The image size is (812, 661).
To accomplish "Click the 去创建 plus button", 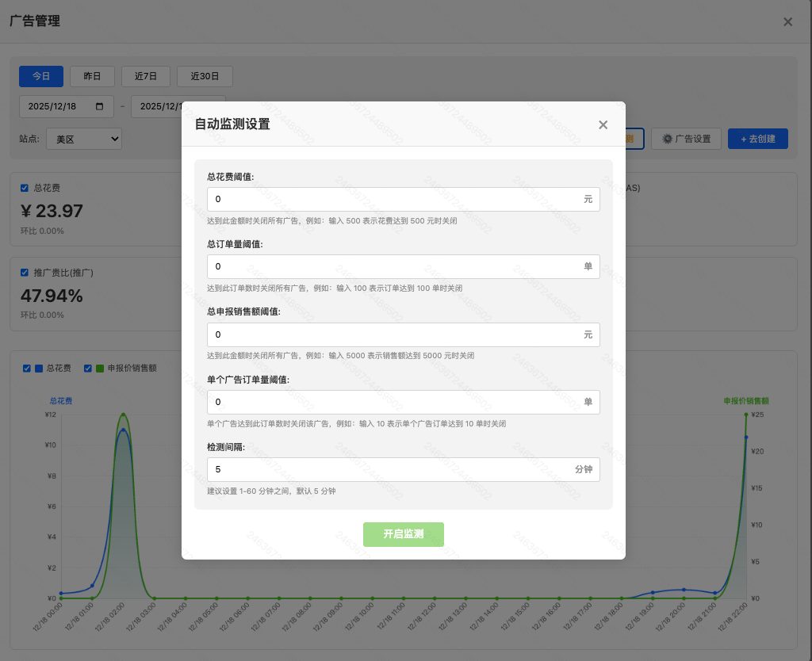I will [757, 139].
